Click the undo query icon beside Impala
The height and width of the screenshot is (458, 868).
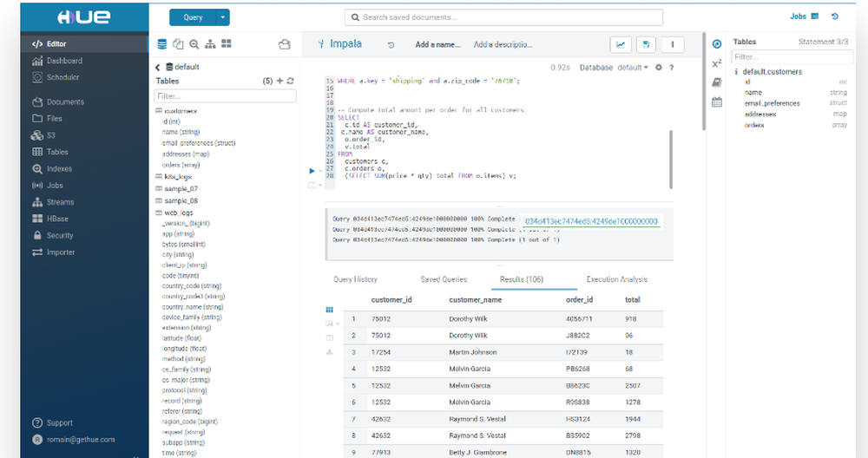(391, 45)
